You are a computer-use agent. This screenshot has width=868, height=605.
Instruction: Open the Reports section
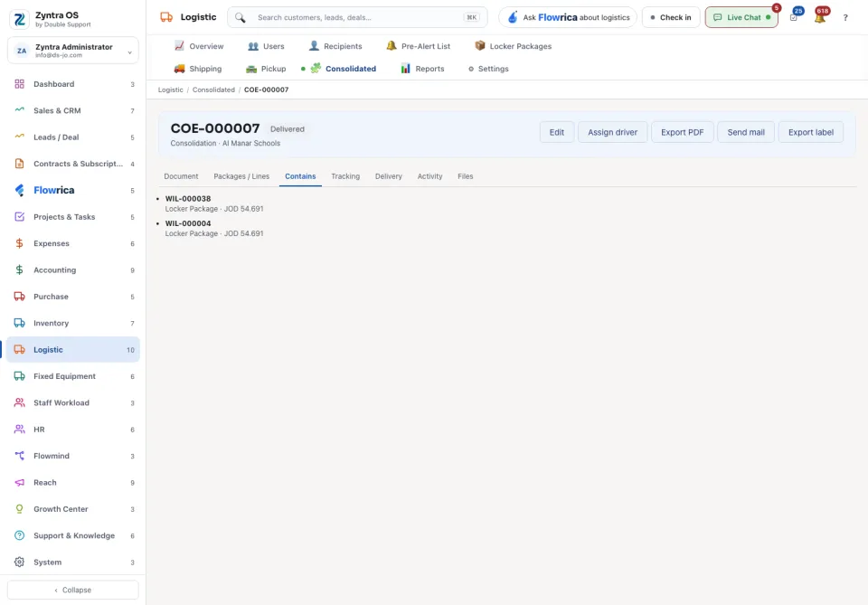(422, 69)
